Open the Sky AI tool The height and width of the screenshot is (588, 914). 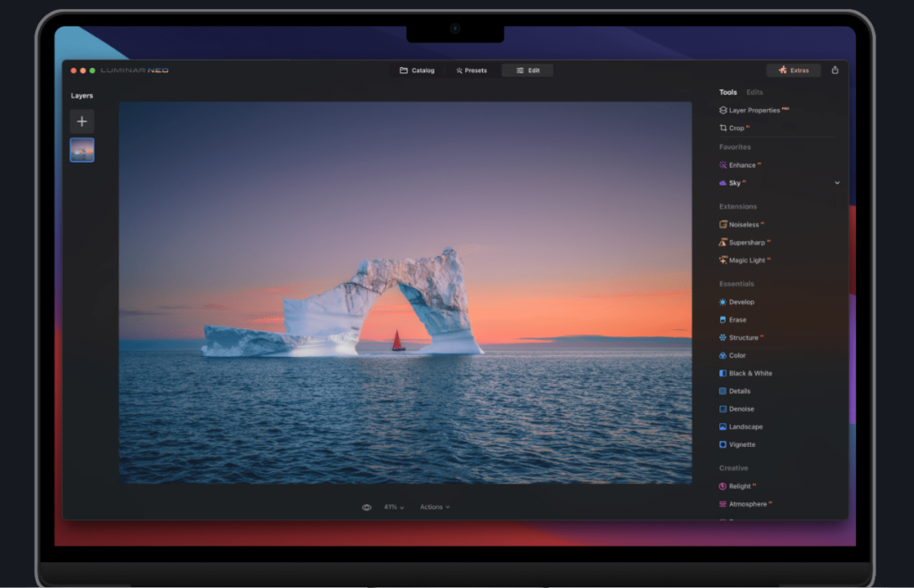point(734,182)
